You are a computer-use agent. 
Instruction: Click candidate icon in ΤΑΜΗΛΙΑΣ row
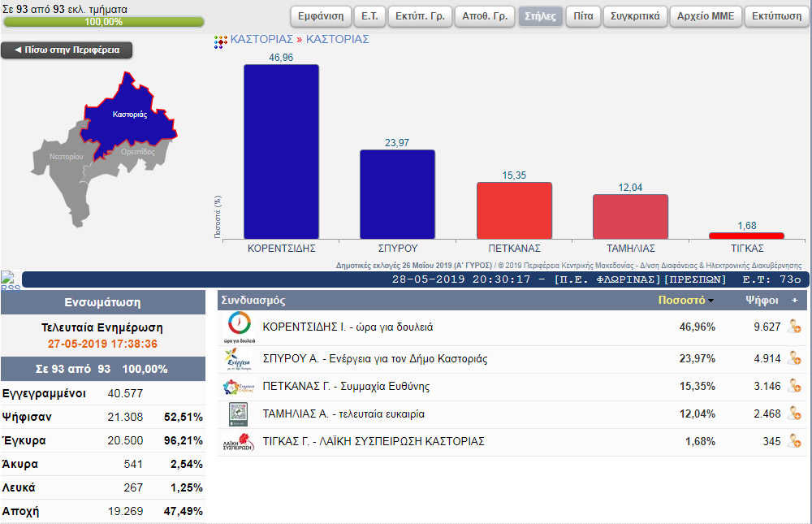[793, 414]
